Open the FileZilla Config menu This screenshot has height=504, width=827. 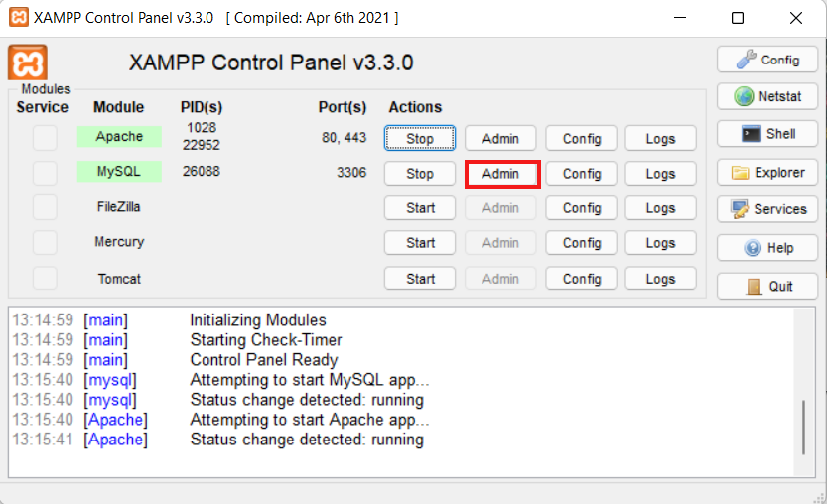(581, 208)
